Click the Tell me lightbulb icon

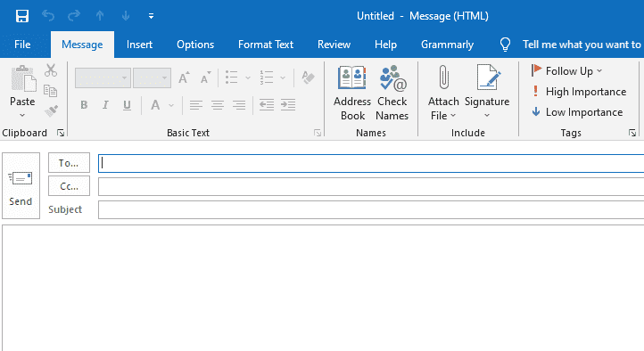point(505,45)
